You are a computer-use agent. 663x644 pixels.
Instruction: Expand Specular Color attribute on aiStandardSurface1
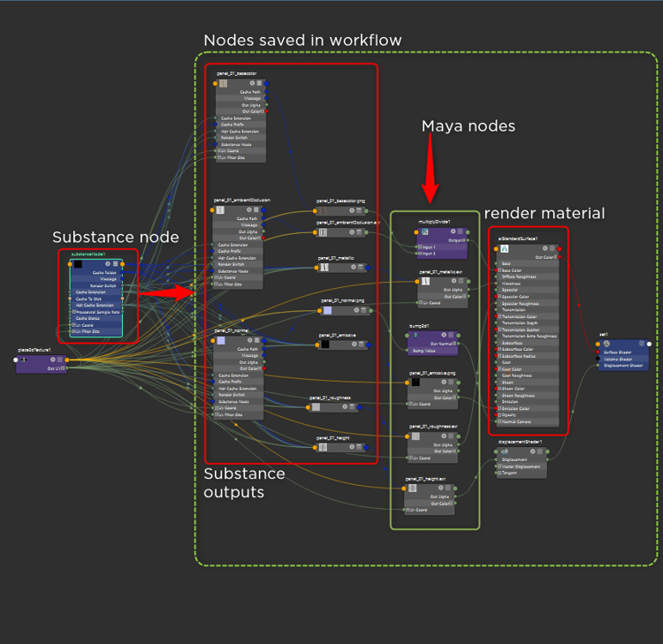499,296
